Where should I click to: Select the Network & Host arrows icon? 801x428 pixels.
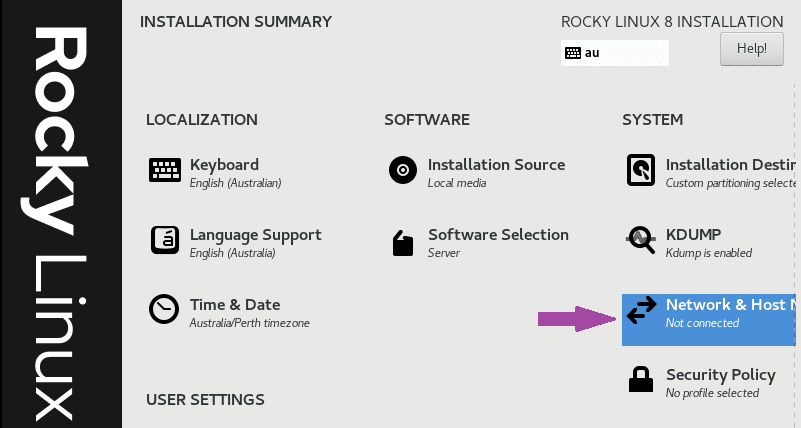(x=642, y=310)
